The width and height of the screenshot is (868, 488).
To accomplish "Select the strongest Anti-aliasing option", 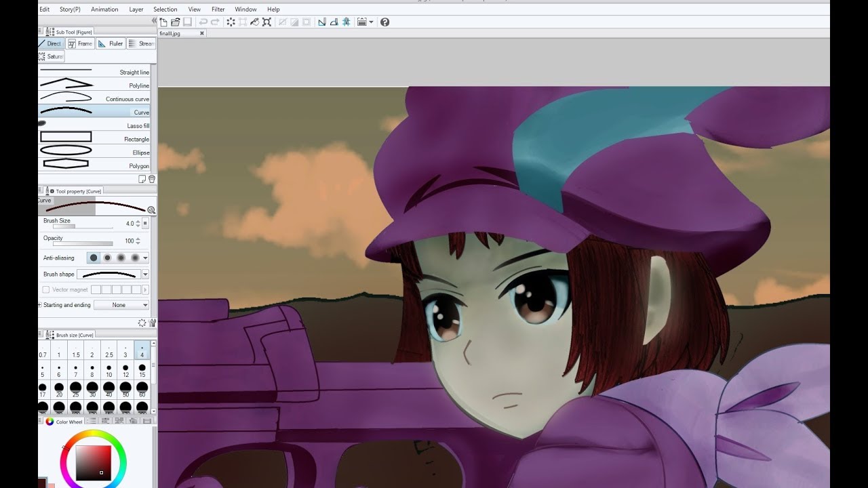I will [135, 258].
